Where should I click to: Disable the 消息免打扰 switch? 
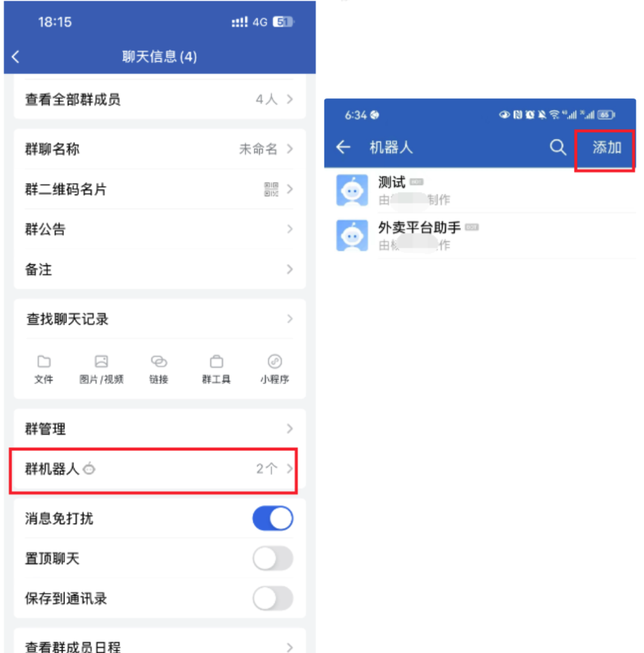click(x=273, y=518)
